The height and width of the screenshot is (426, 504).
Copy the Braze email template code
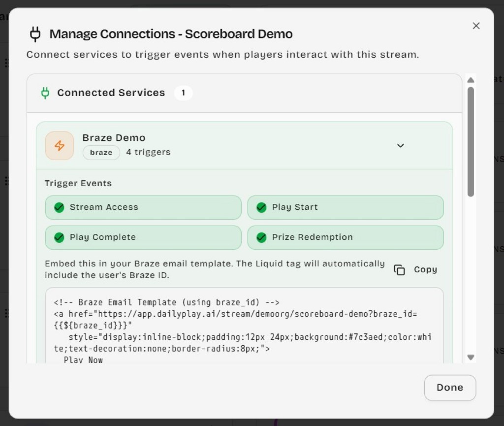415,269
